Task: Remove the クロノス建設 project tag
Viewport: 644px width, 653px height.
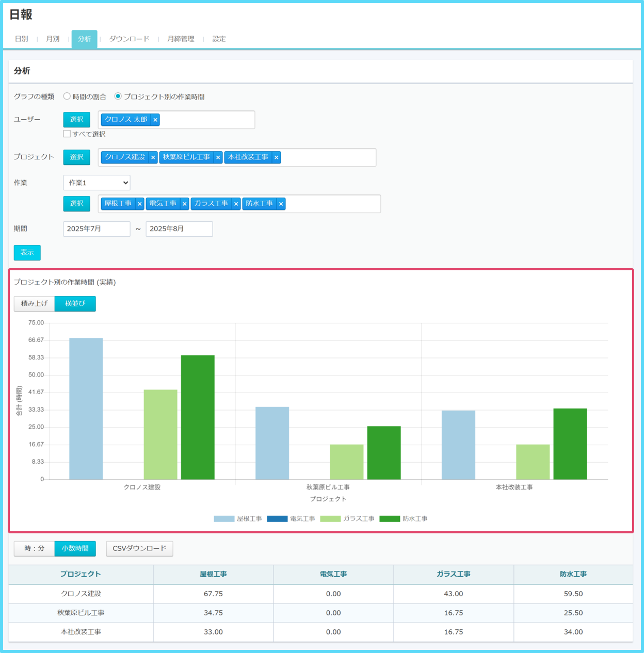Action: click(153, 157)
